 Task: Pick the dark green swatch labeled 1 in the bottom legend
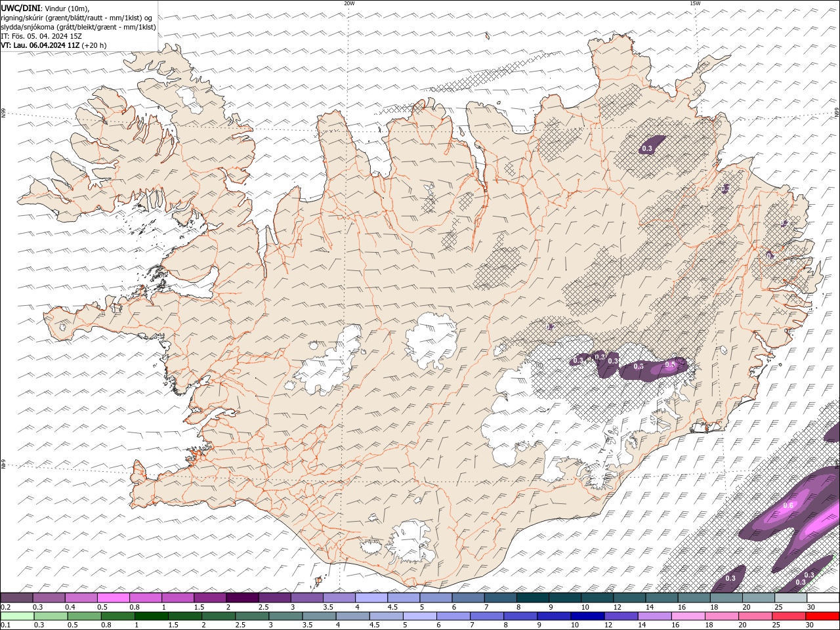pyautogui.click(x=151, y=616)
